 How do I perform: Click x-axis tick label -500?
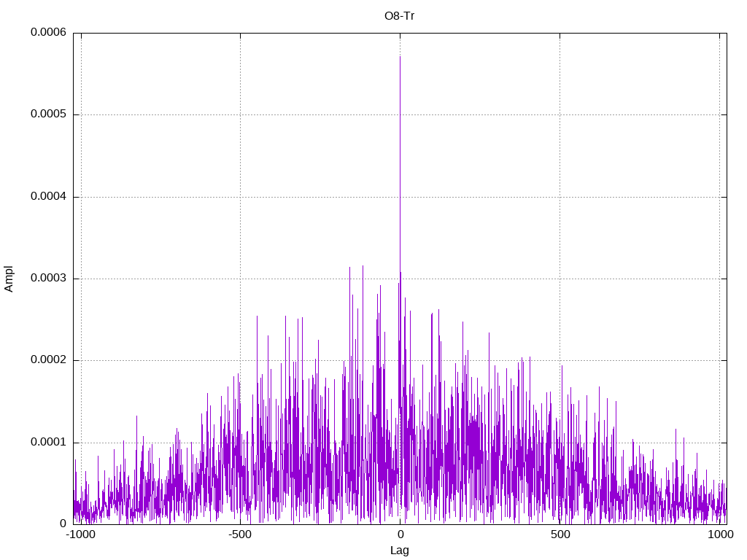(239, 534)
